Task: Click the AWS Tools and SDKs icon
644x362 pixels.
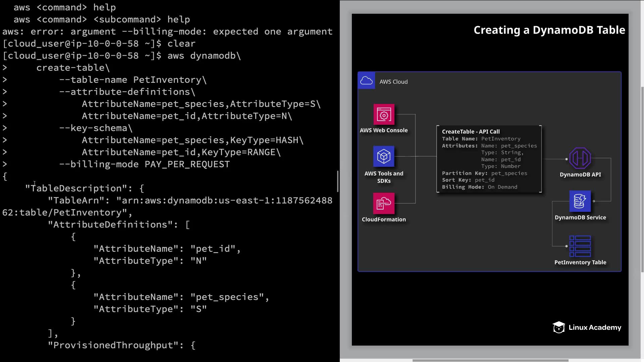Action: click(x=384, y=156)
